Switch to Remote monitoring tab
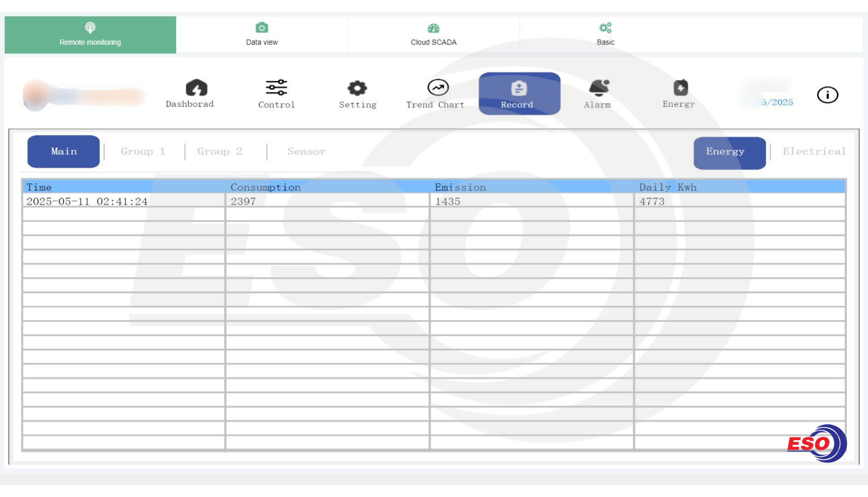868x497 pixels. [x=90, y=35]
